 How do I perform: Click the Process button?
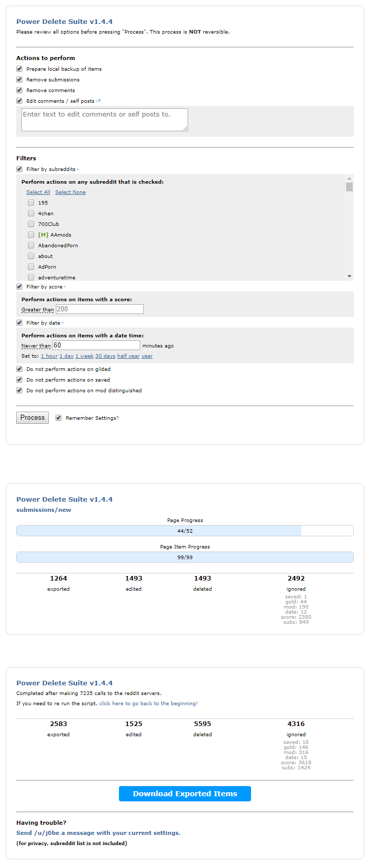coord(33,418)
